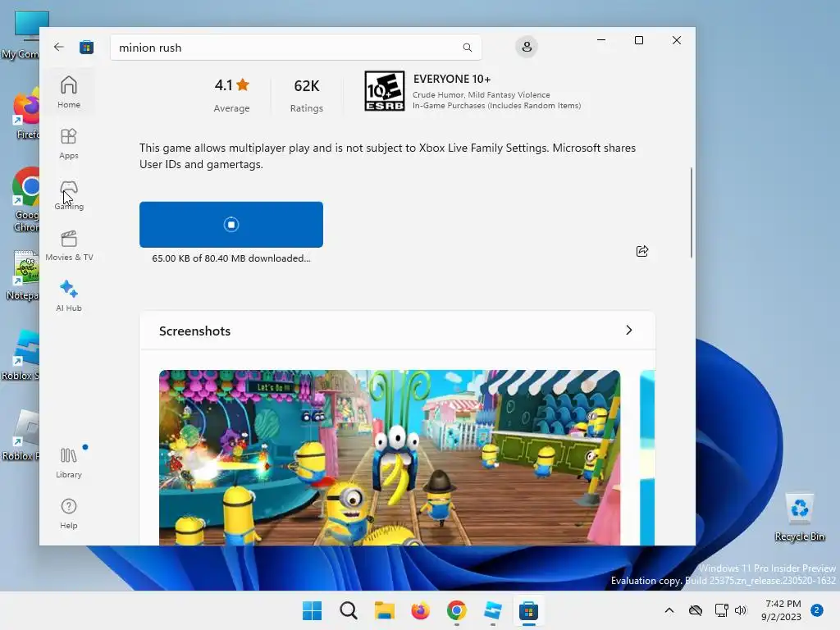Image resolution: width=840 pixels, height=630 pixels.
Task: Open the Apps section in sidebar
Action: coord(69,144)
